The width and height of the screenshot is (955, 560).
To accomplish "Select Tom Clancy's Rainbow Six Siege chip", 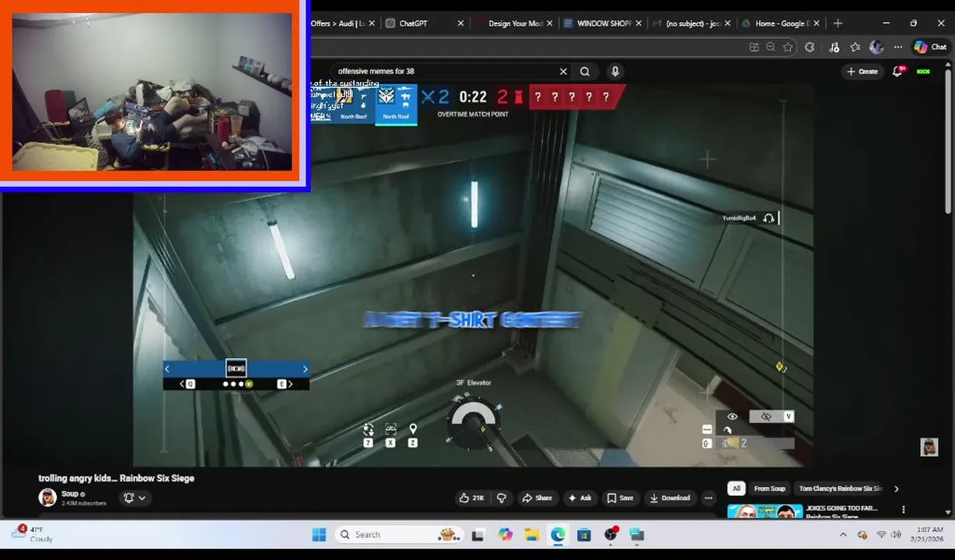I will click(840, 488).
